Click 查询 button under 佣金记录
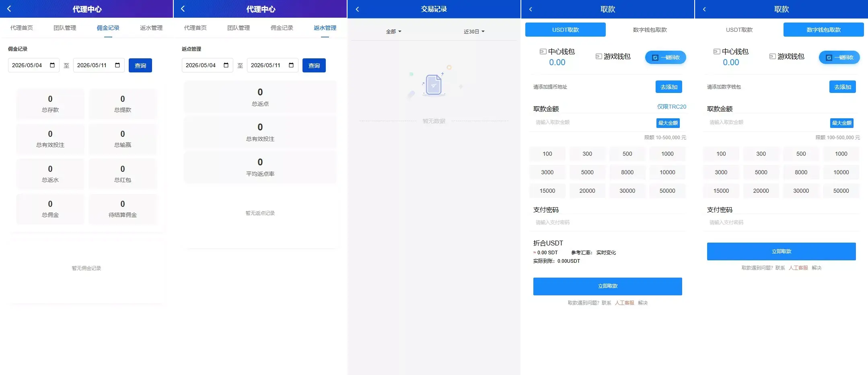 pos(140,65)
